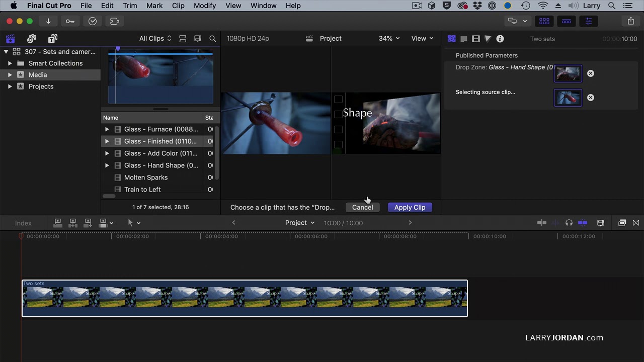
Task: Open the All Clips filter dropdown
Action: coord(155,39)
